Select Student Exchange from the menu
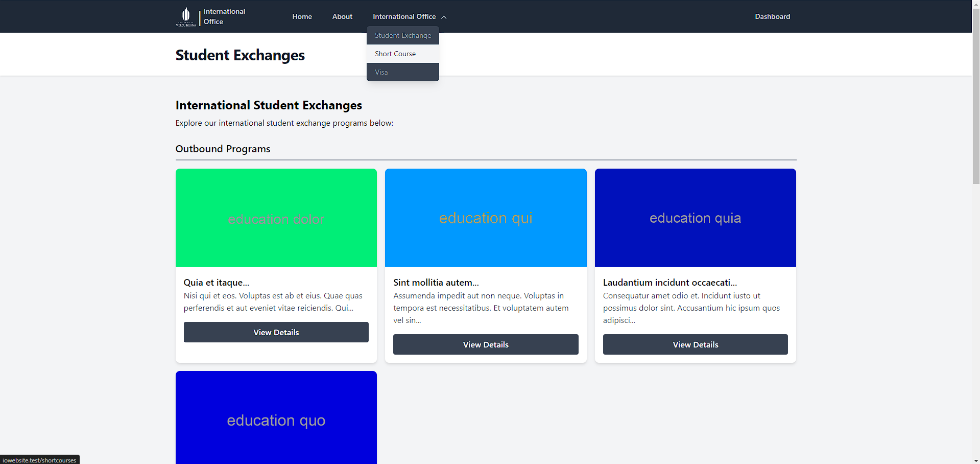 (x=402, y=35)
